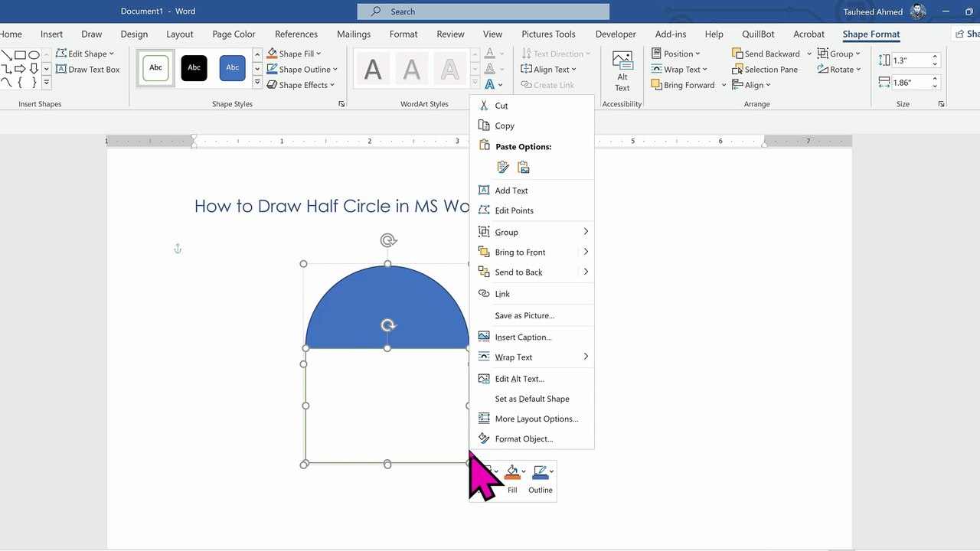Image resolution: width=980 pixels, height=551 pixels.
Task: Select the down block arrow shape
Action: tap(34, 69)
